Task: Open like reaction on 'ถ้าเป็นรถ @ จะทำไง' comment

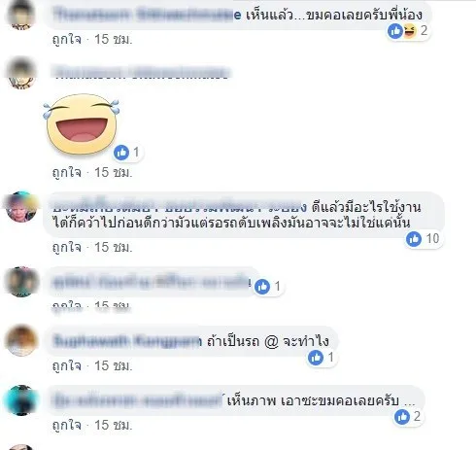Action: [x=316, y=358]
